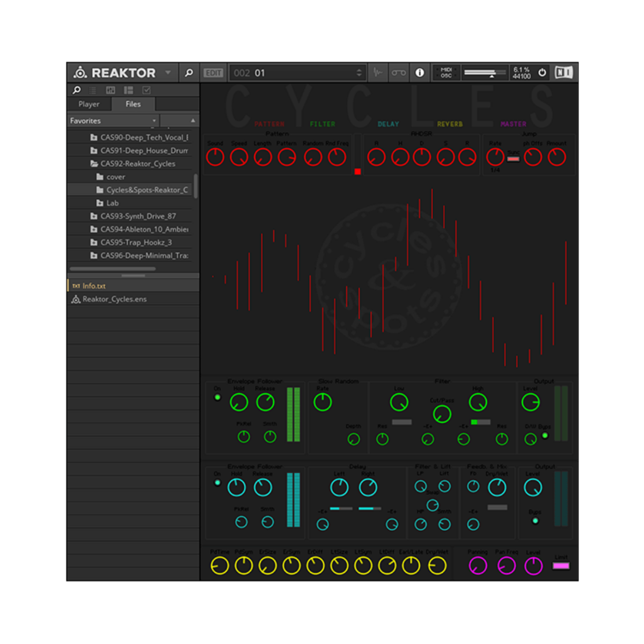Click the checkmark icon in sidebar toolbar
This screenshot has height=644, width=644.
147,90
